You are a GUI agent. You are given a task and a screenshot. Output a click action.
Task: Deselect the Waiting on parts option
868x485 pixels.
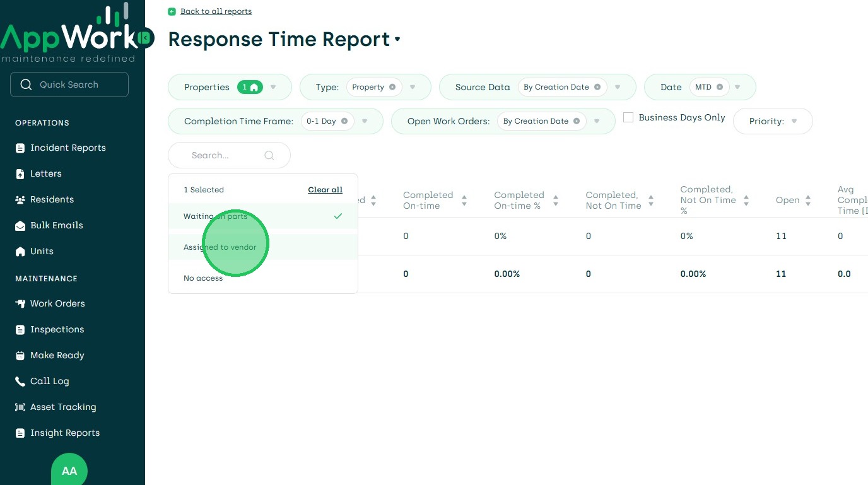263,216
